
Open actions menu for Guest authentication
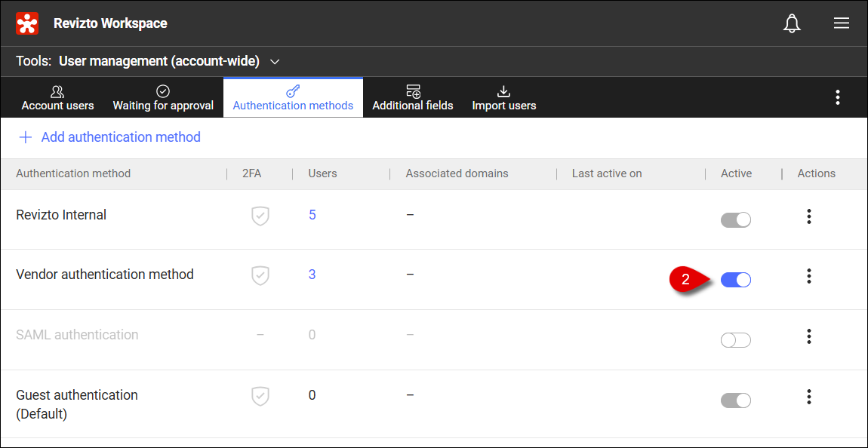click(809, 397)
